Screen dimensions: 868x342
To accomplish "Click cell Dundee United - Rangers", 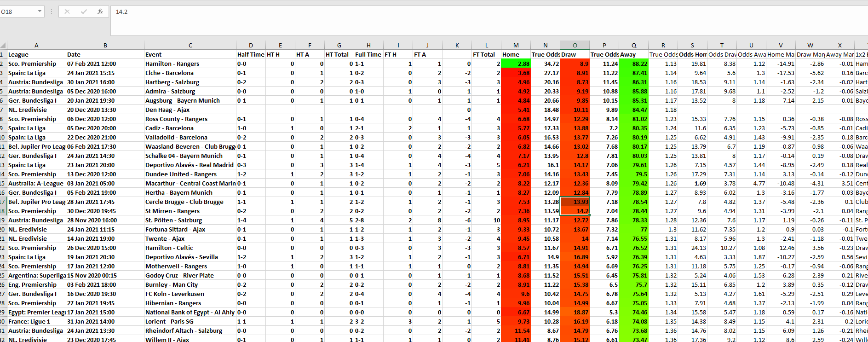I will coord(190,174).
